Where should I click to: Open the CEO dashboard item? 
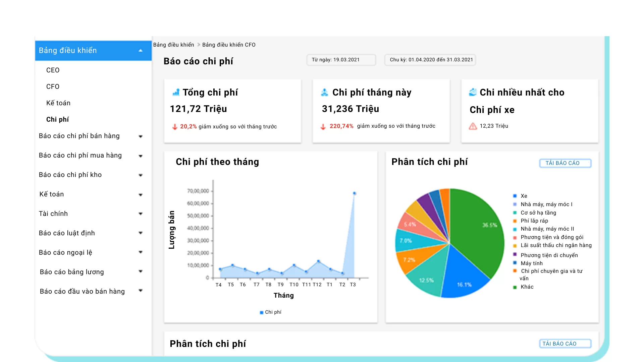[53, 70]
